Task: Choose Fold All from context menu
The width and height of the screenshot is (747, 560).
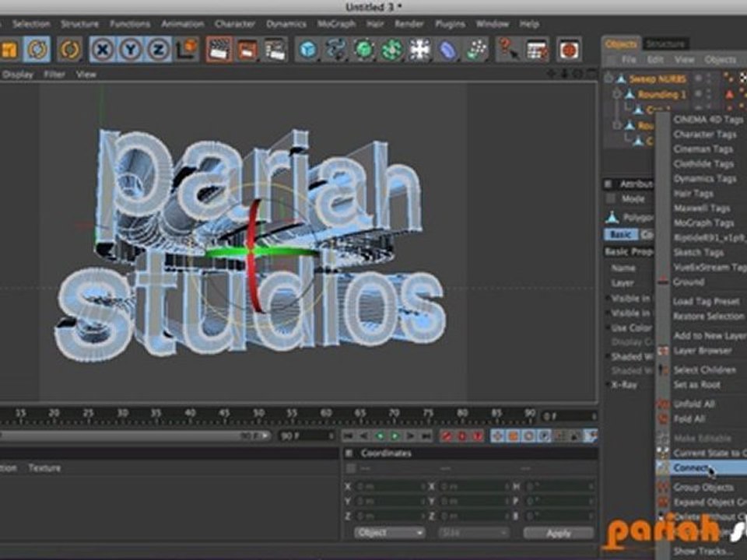Action: click(x=689, y=419)
